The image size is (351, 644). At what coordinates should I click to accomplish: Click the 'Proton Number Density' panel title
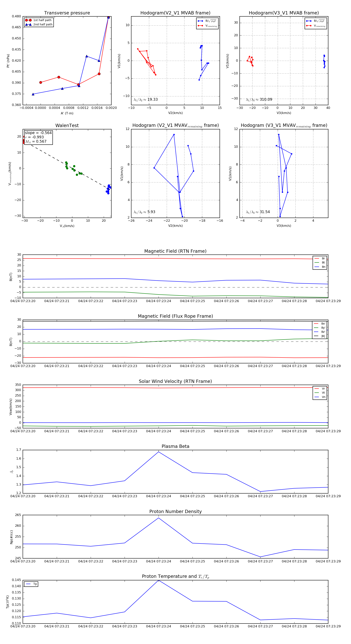[175, 511]
